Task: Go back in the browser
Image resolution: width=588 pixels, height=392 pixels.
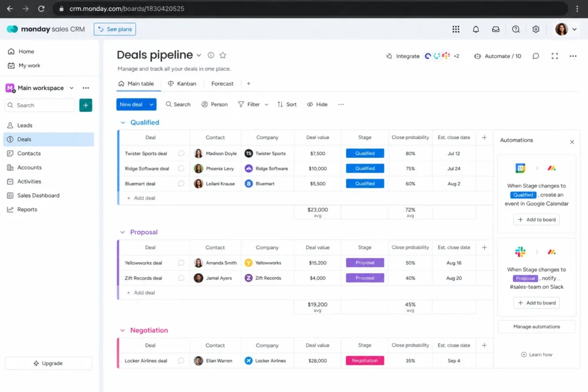Action: coord(10,9)
